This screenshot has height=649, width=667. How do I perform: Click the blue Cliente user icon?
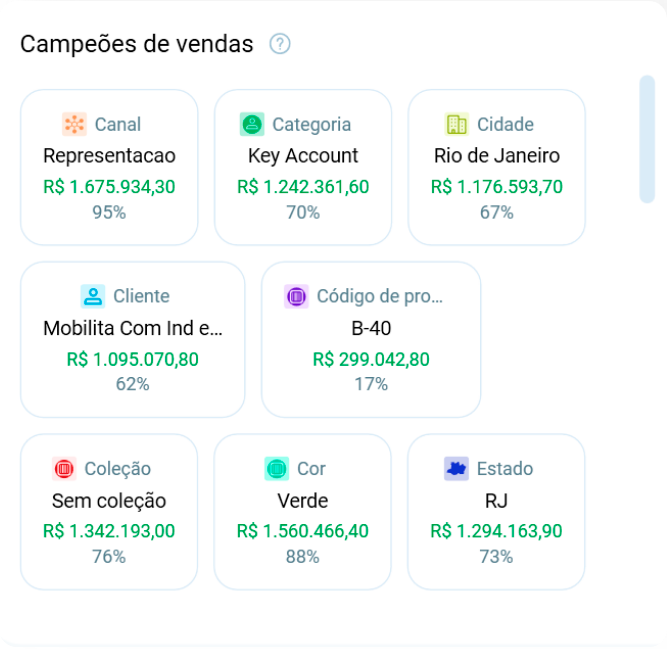tap(93, 296)
